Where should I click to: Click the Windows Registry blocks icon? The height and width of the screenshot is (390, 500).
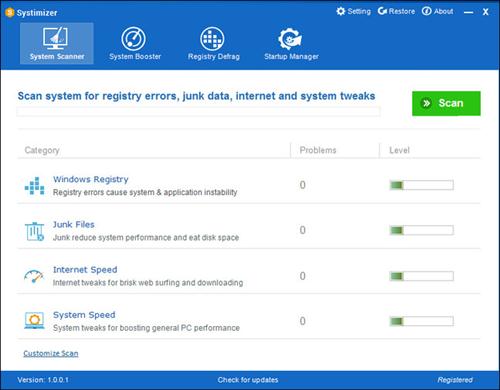34,186
